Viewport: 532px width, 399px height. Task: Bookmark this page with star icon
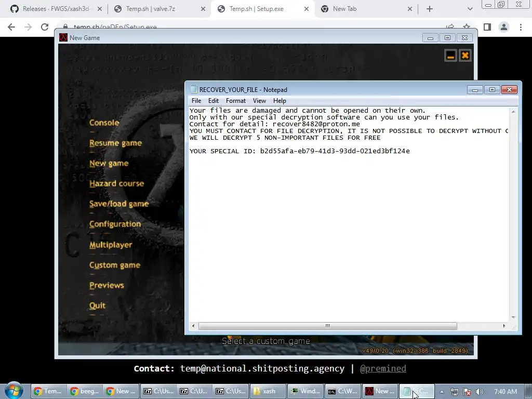(467, 26)
